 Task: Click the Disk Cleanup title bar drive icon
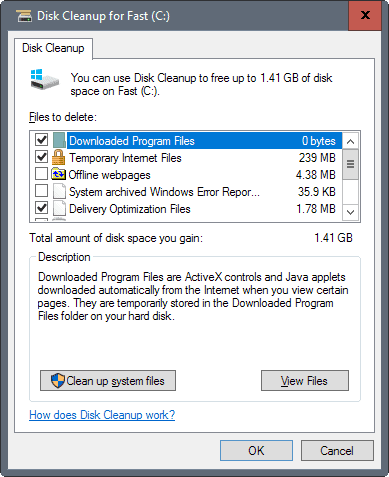pos(24,16)
